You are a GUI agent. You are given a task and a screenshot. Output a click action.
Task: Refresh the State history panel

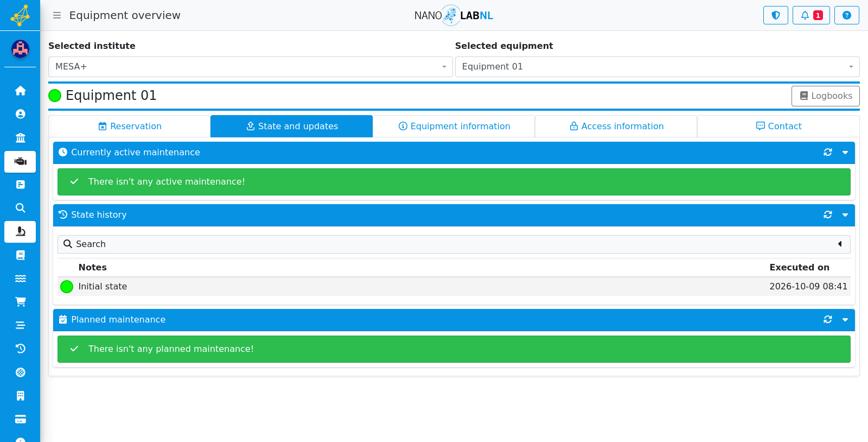click(828, 215)
